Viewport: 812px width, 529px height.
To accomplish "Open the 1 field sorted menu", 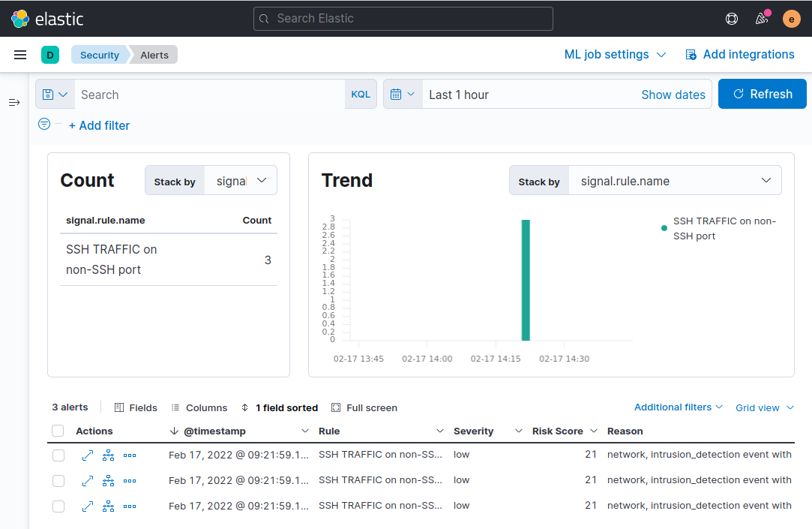I will [280, 407].
